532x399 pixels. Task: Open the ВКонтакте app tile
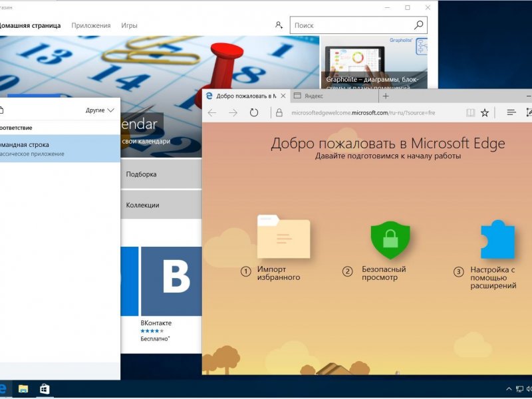[172, 281]
